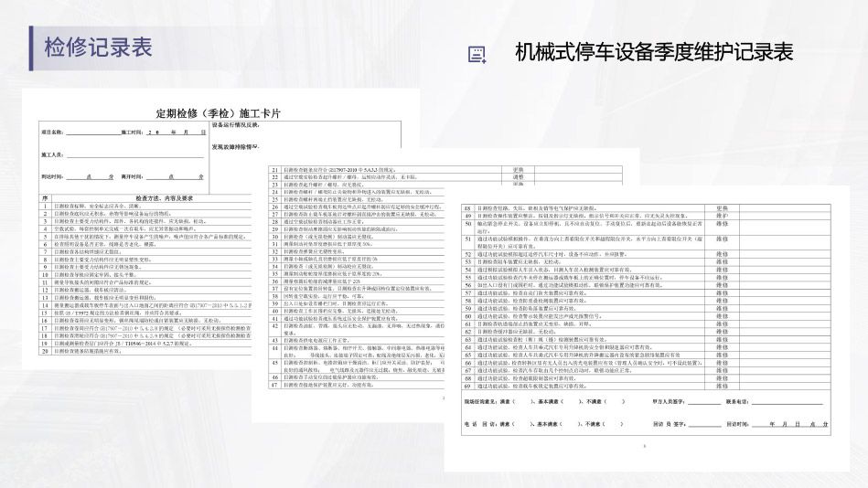Viewport: 868px width, 488px height.
Task: Click the 联系电话 blank line
Action: (788, 402)
